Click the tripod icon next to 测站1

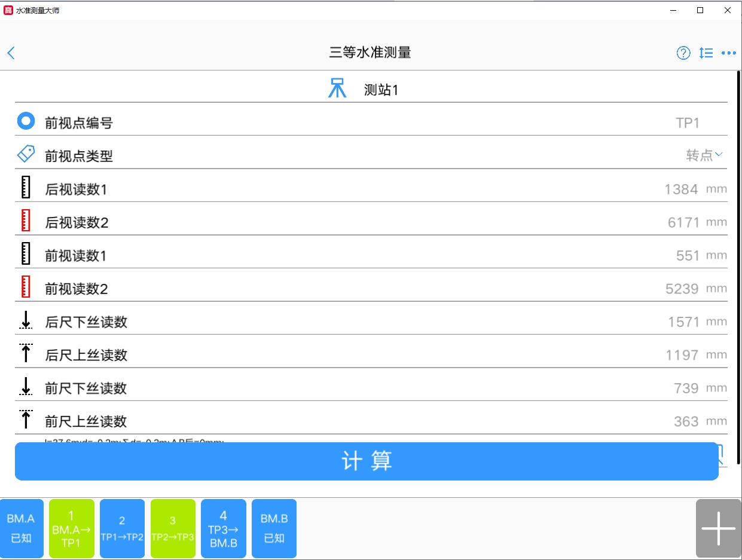(337, 87)
